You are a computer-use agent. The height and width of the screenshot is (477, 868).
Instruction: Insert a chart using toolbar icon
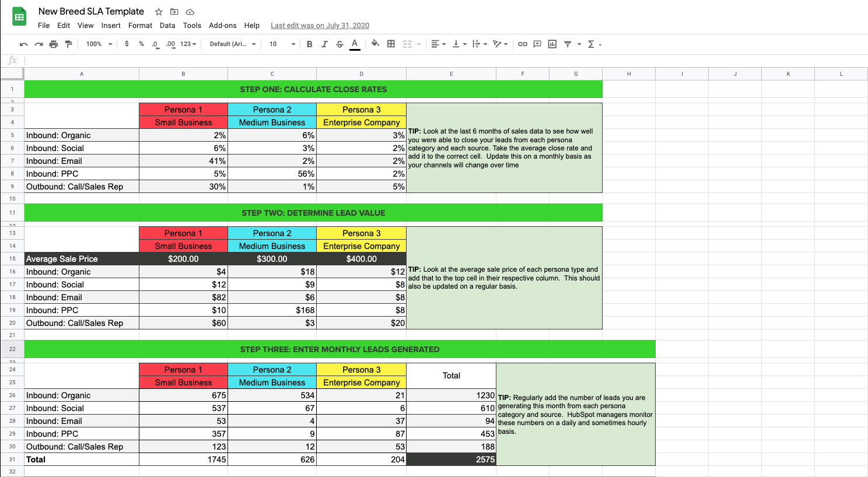552,44
